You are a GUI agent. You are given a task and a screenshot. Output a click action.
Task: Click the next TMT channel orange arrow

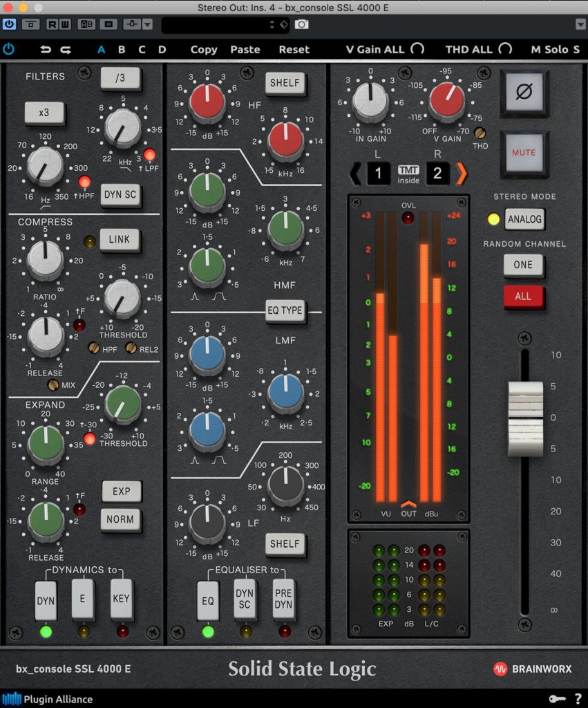coord(461,174)
